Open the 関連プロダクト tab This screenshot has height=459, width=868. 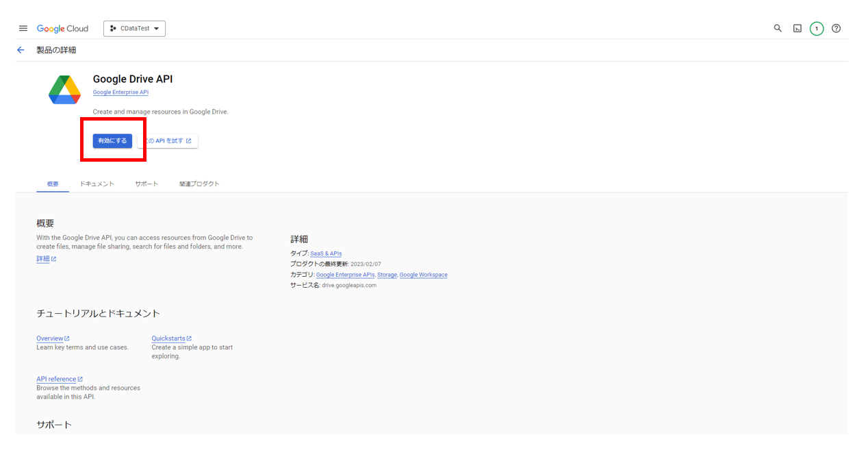(199, 184)
